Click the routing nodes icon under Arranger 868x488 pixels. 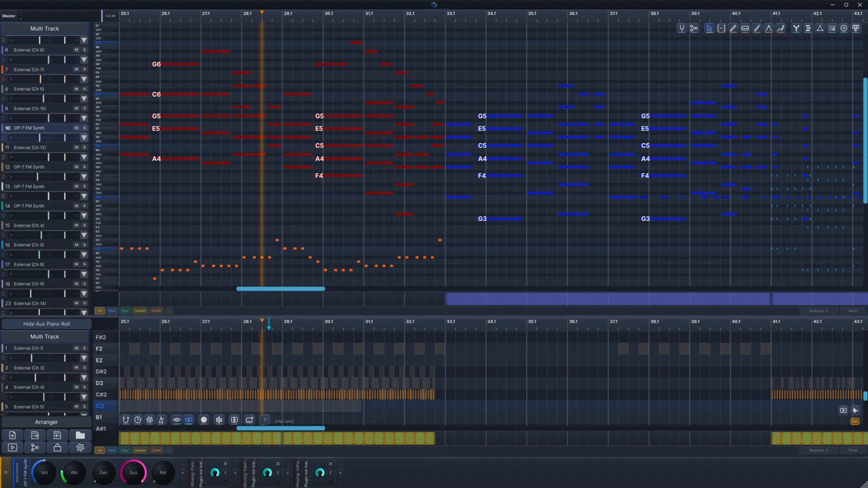[x=35, y=447]
